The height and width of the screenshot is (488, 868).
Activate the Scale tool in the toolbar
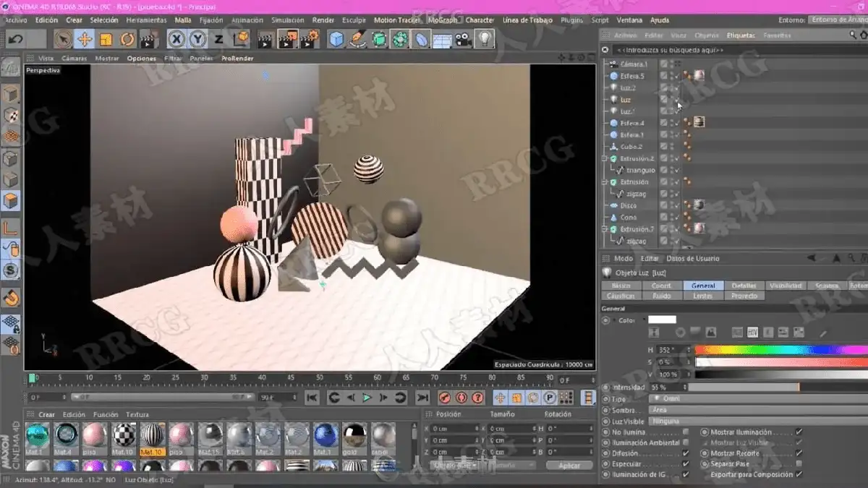click(x=106, y=39)
